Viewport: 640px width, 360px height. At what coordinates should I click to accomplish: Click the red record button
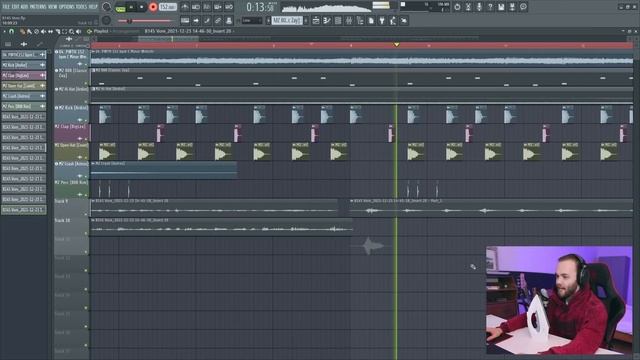[x=153, y=7]
